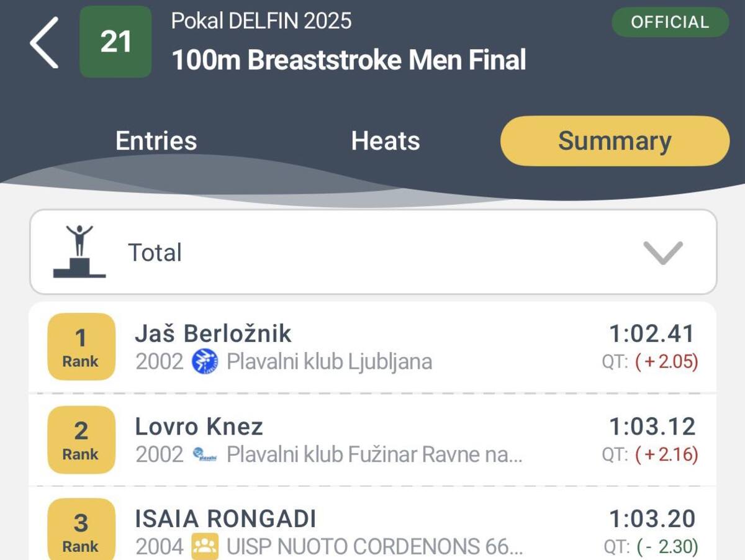The image size is (745, 560).
Task: Tap the green event number 21 badge
Action: tap(115, 42)
